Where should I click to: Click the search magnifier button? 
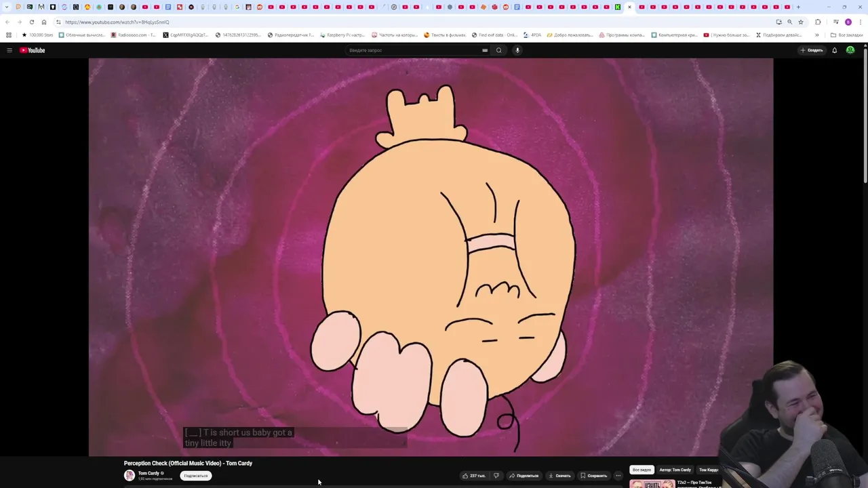(499, 50)
